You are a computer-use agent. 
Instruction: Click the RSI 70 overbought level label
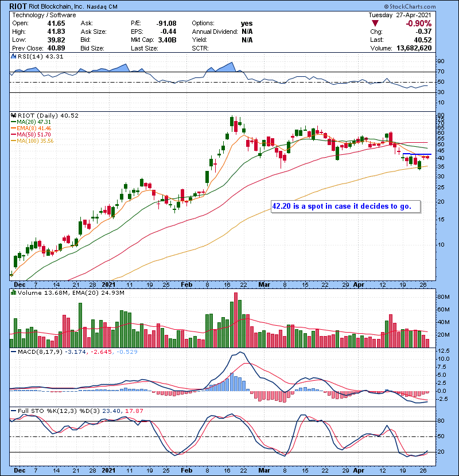(441, 72)
